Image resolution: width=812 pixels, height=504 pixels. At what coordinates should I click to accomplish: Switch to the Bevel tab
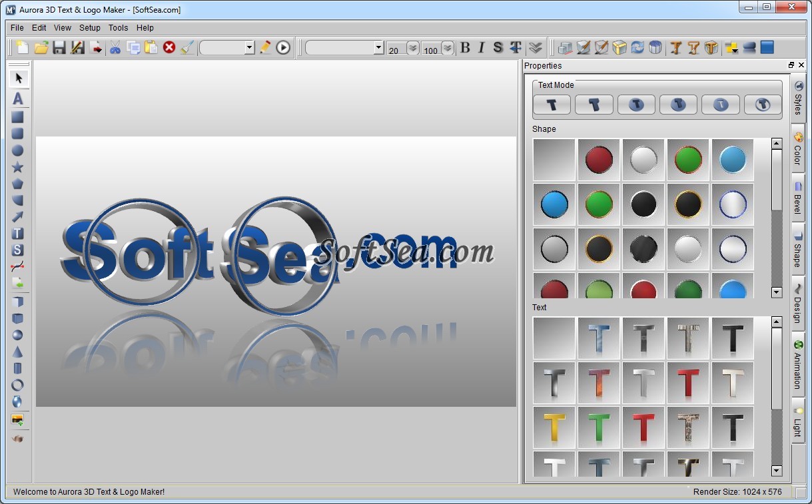(x=798, y=197)
